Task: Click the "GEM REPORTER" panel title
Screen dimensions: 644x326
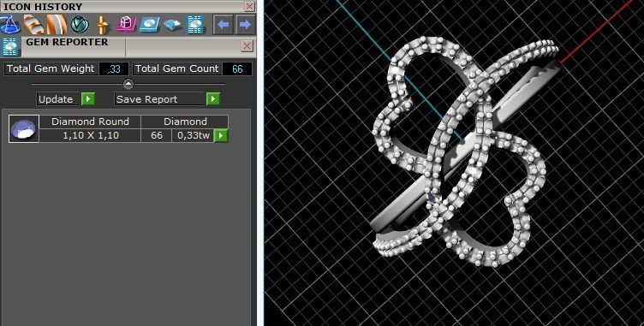Action: coord(67,42)
